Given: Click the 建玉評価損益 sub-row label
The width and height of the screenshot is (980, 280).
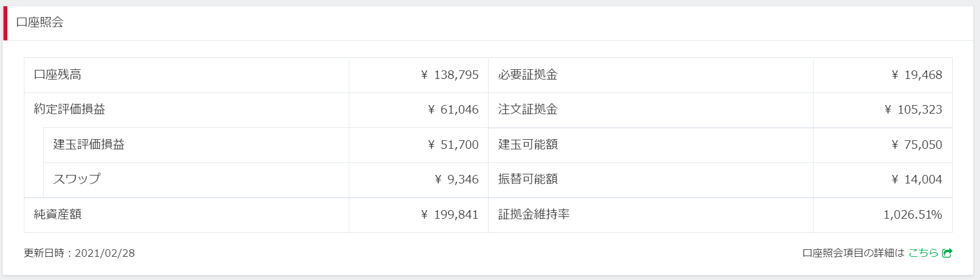Looking at the screenshot, I should coord(89,145).
